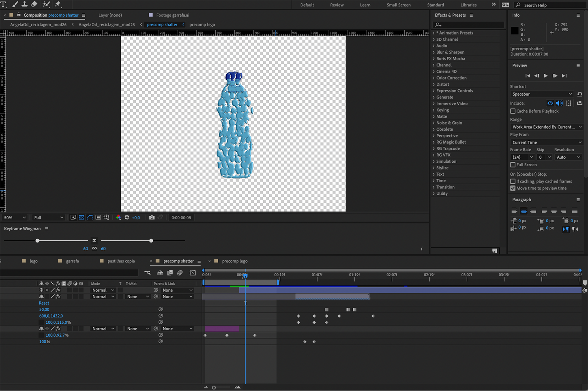This screenshot has width=588, height=391.
Task: Click the Reset link in layer properties
Action: pos(44,303)
